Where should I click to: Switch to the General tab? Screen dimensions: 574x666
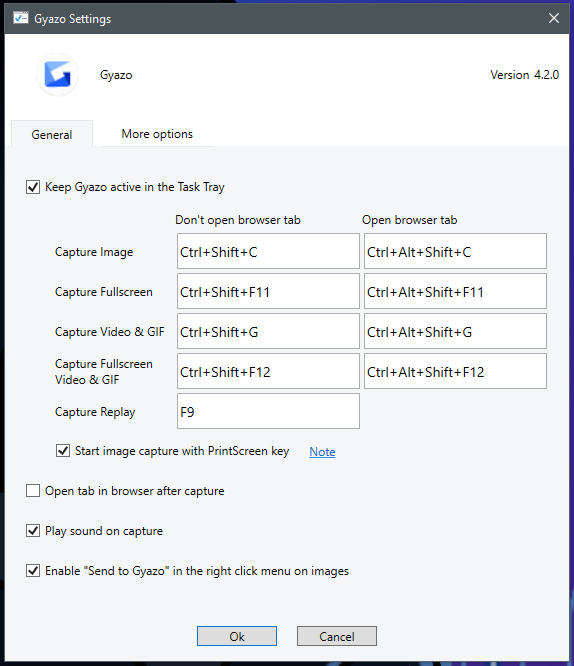(x=51, y=134)
